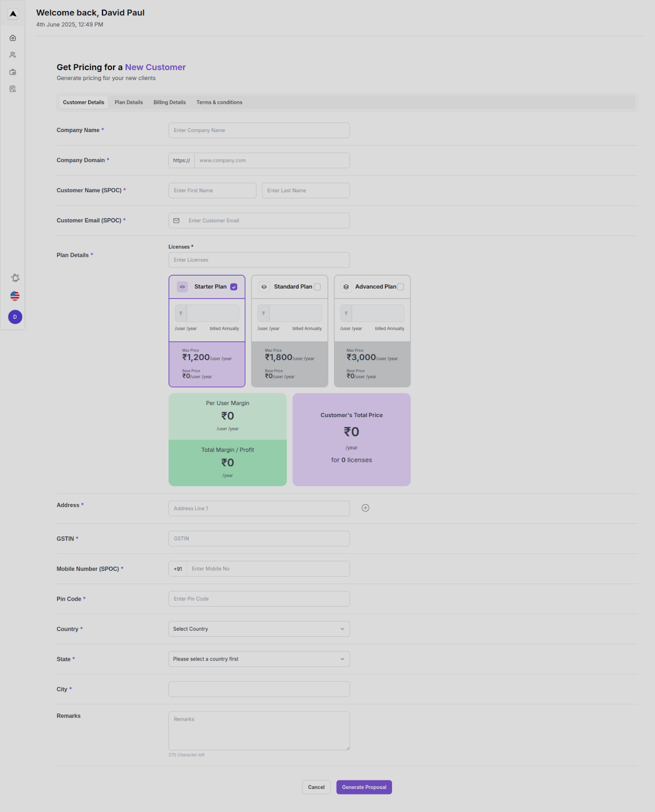The width and height of the screenshot is (655, 812).
Task: Focus the Advanced Plan price input
Action: 378,314
